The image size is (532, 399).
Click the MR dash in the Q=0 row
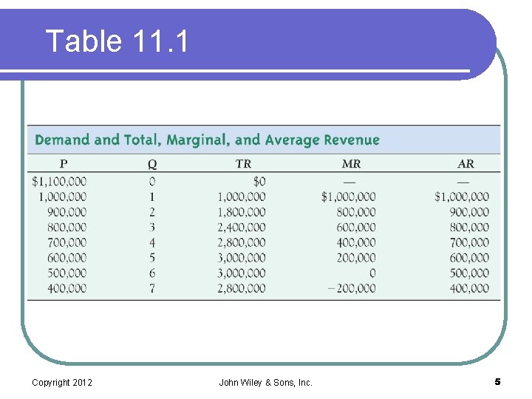tap(349, 183)
